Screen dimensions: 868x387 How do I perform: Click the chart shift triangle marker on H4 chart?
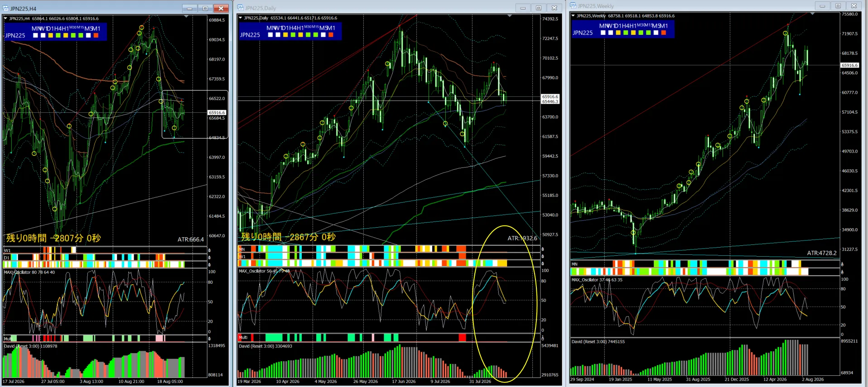click(186, 16)
